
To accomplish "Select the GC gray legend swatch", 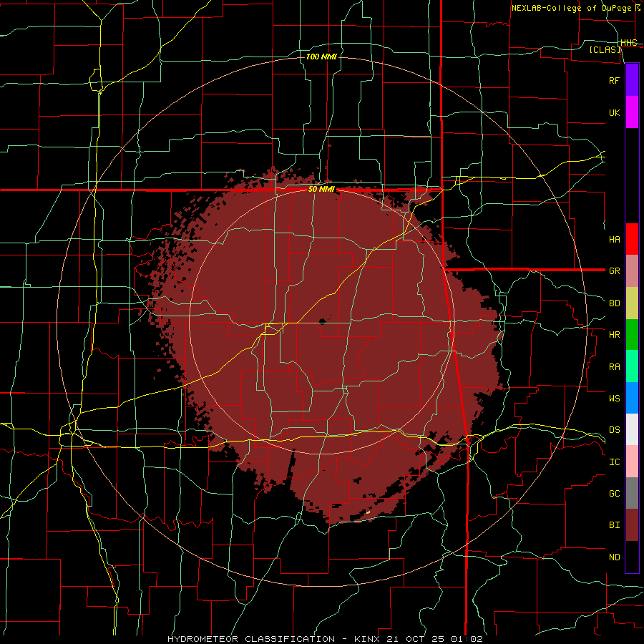I will [632, 493].
